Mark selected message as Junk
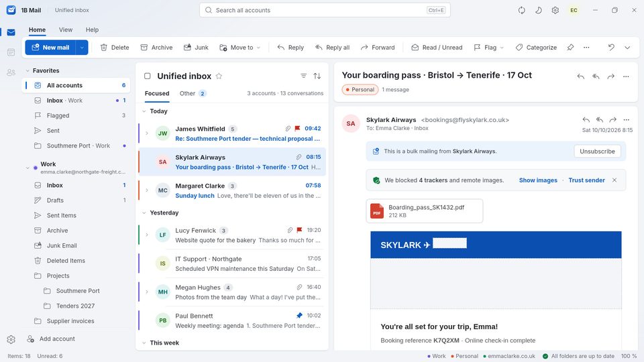The image size is (644, 362). (x=196, y=48)
